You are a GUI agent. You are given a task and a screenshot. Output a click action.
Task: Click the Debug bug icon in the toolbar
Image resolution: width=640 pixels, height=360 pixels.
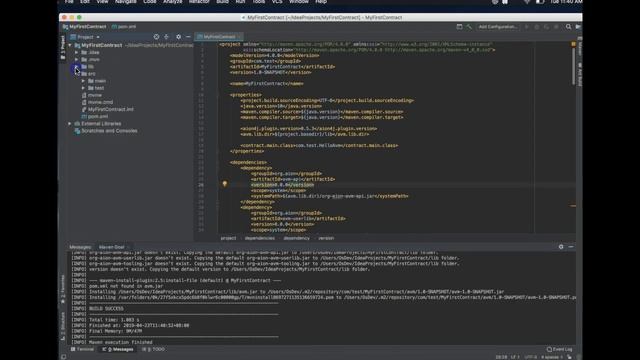click(537, 27)
